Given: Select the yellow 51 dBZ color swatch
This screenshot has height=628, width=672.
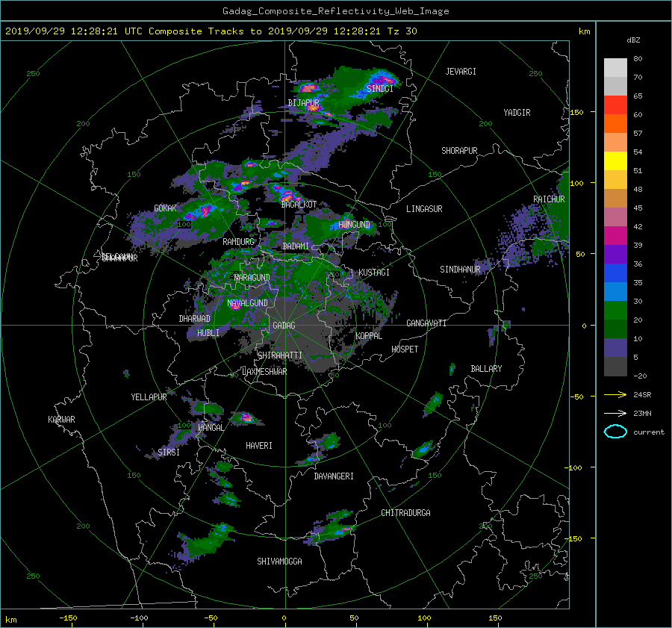Looking at the screenshot, I should (x=615, y=161).
